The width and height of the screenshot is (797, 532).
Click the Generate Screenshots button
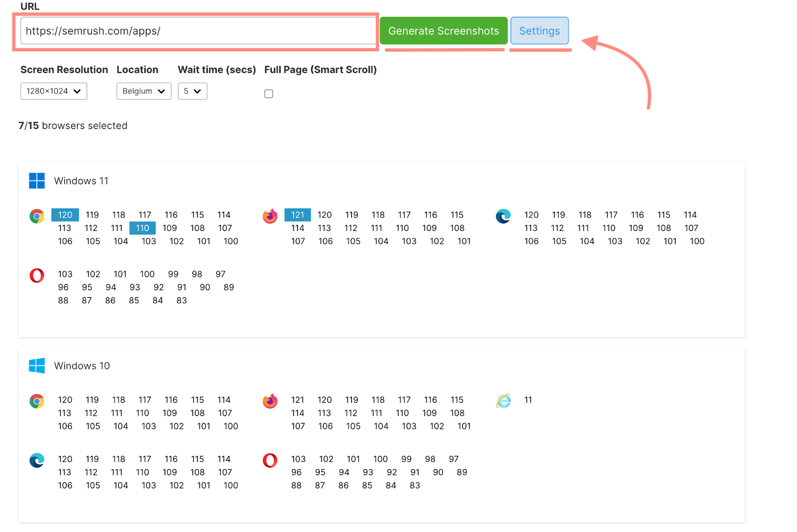pos(443,31)
